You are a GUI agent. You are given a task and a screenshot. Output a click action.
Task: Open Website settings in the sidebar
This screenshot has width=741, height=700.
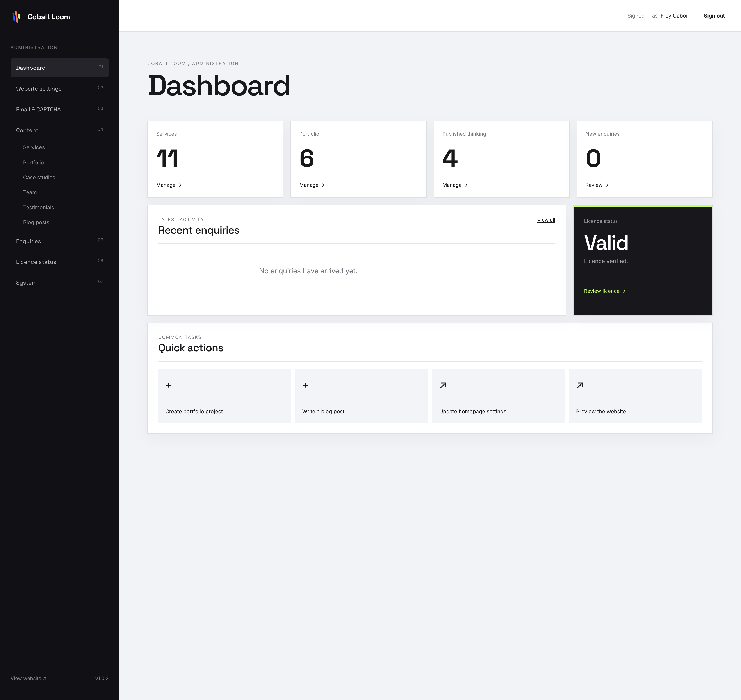click(59, 89)
